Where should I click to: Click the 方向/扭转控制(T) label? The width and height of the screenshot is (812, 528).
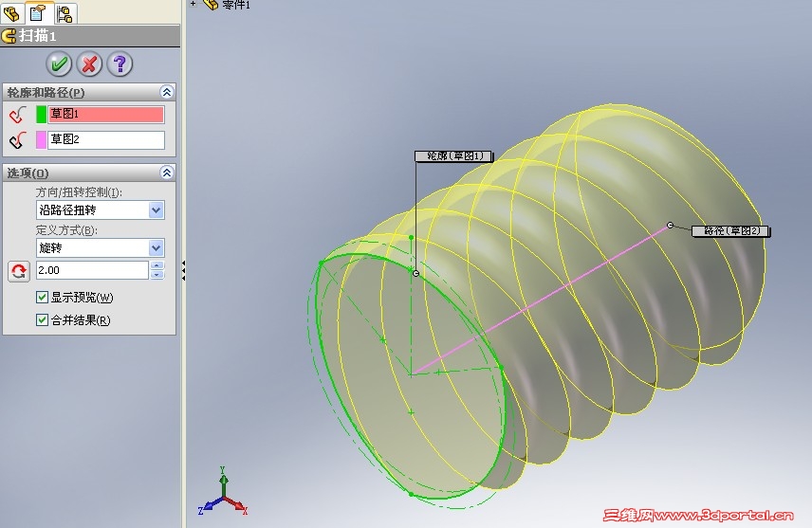(x=79, y=192)
